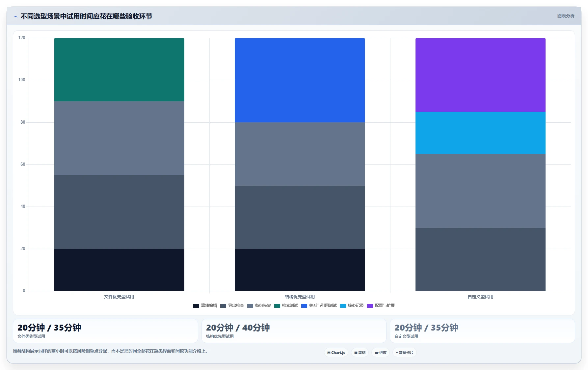Image resolution: width=588 pixels, height=370 pixels.
Task: Click the 导出检查 segment in 结构优先型试用 bar
Action: [300, 217]
